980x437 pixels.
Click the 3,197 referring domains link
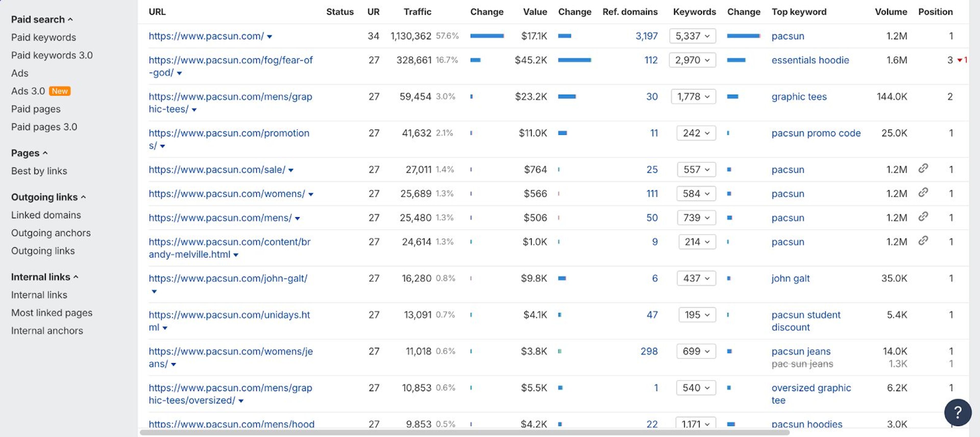click(x=646, y=36)
